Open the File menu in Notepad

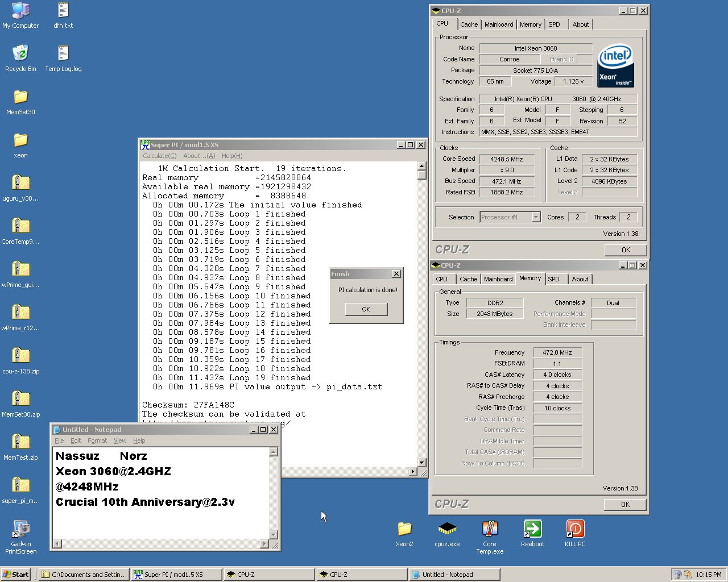pyautogui.click(x=59, y=440)
